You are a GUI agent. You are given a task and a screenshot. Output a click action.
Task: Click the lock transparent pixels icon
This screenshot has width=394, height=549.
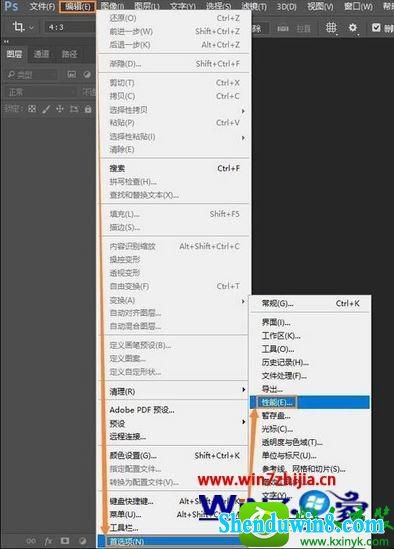coord(32,109)
